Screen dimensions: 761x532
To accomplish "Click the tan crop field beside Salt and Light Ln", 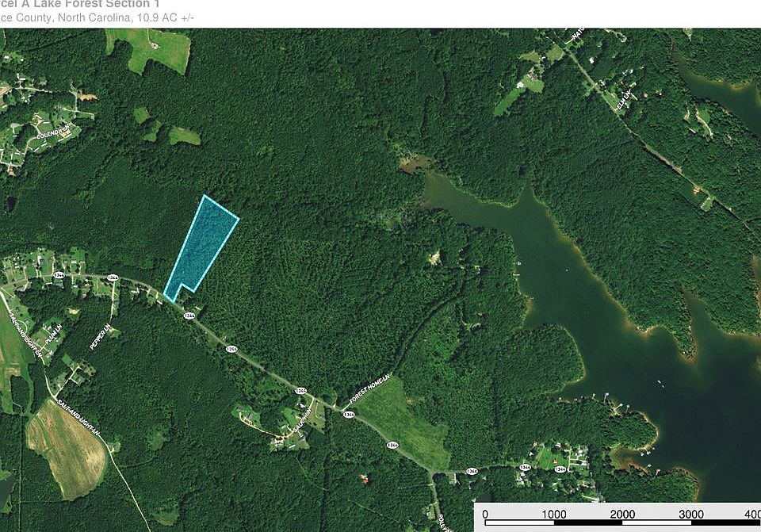I will pyautogui.click(x=67, y=449).
